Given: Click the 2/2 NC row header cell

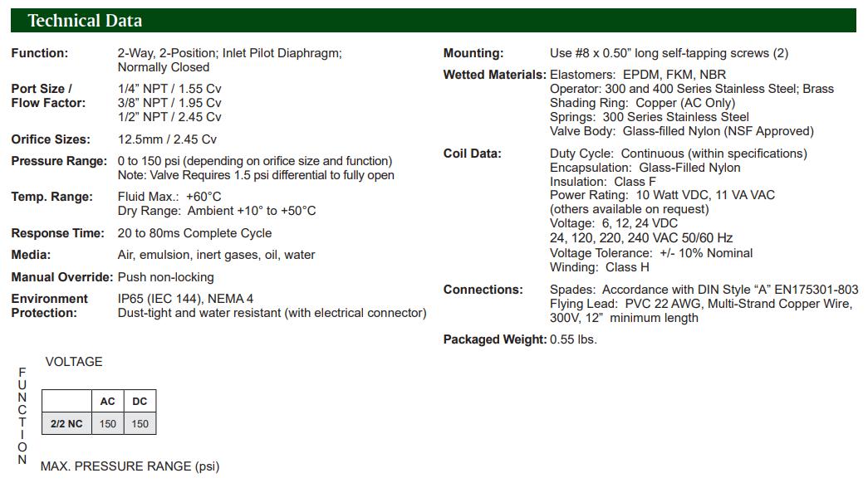Looking at the screenshot, I should tap(66, 424).
